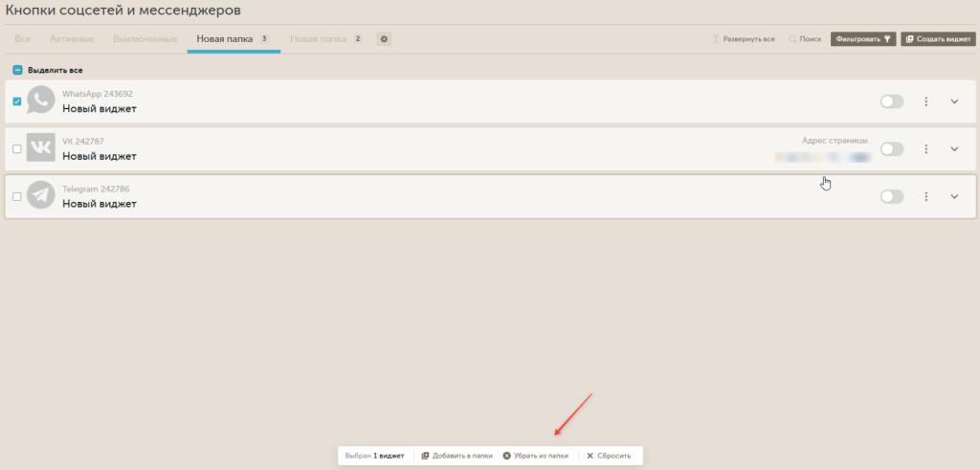The width and height of the screenshot is (980, 470).
Task: Open three-dot menu for WhatsApp widget
Action: [925, 101]
